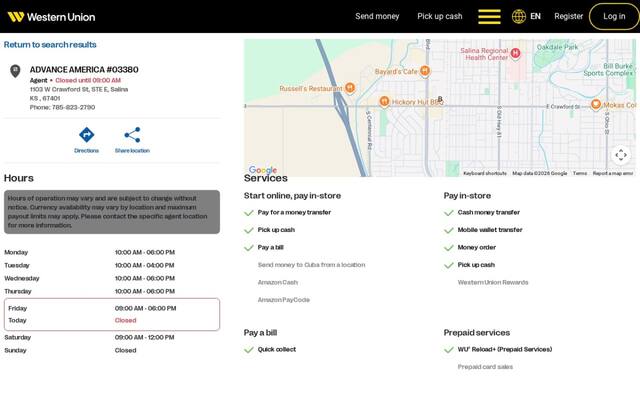Screen dimensions: 640x400
Task: Click the ADVANCE AMERICA #03380 heading
Action: (x=84, y=69)
